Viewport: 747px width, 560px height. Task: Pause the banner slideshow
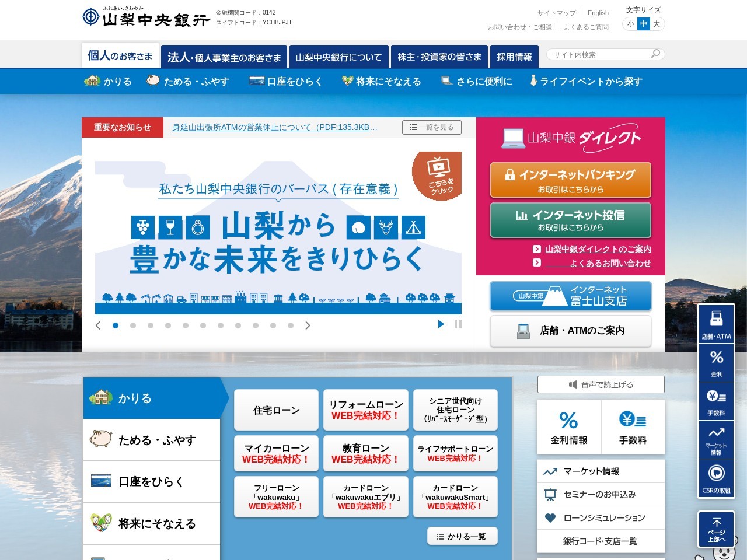pyautogui.click(x=458, y=324)
